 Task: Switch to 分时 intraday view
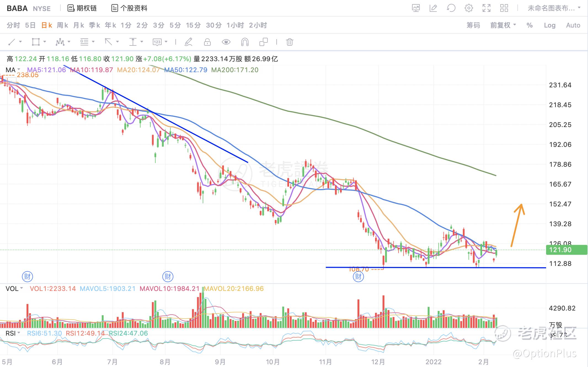(14, 25)
